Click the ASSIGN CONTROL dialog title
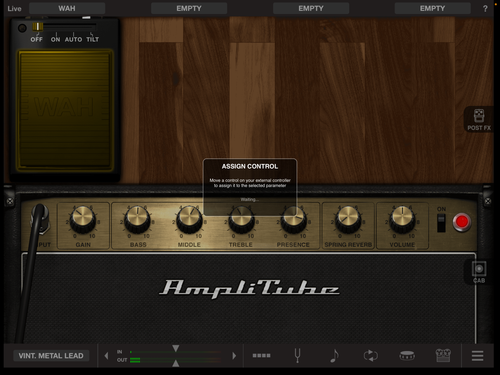 250,166
